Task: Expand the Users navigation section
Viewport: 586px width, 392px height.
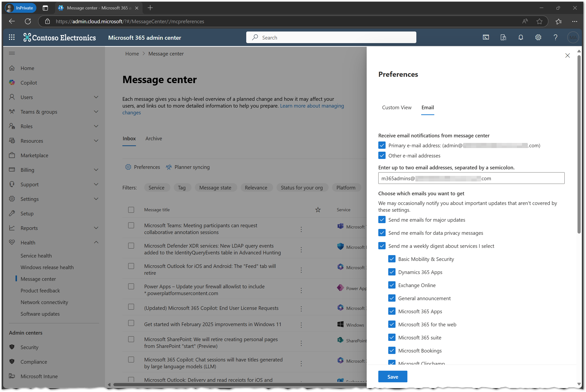Action: 96,97
